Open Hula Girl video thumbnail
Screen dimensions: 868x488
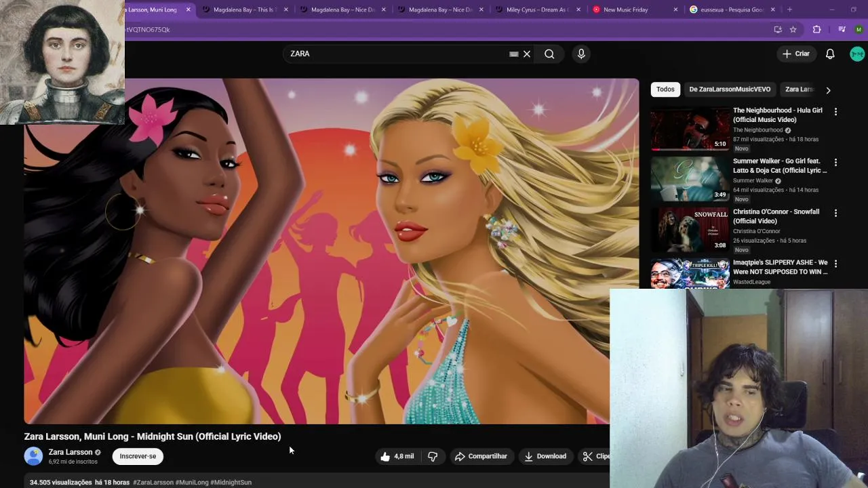[690, 129]
